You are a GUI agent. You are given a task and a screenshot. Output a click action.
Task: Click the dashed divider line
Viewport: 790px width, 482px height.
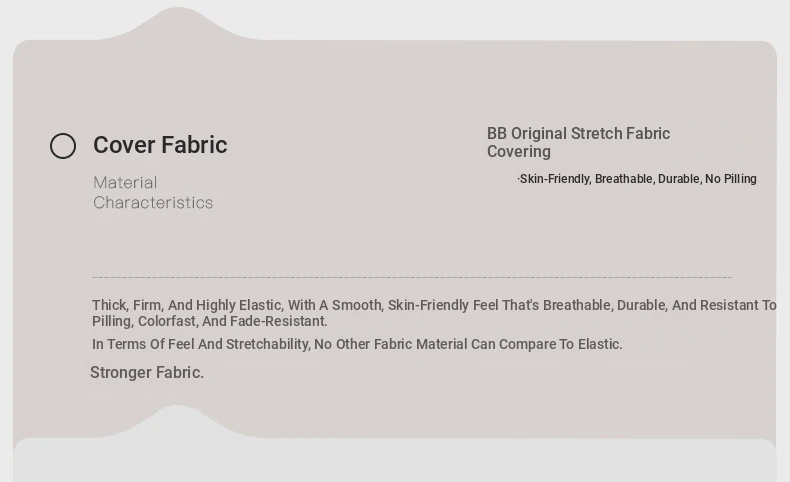[x=412, y=277]
